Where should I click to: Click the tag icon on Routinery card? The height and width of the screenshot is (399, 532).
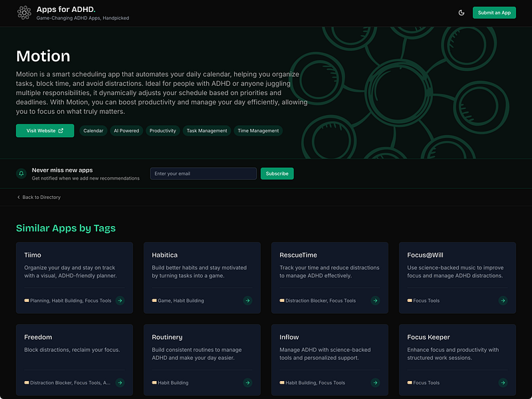pyautogui.click(x=154, y=383)
